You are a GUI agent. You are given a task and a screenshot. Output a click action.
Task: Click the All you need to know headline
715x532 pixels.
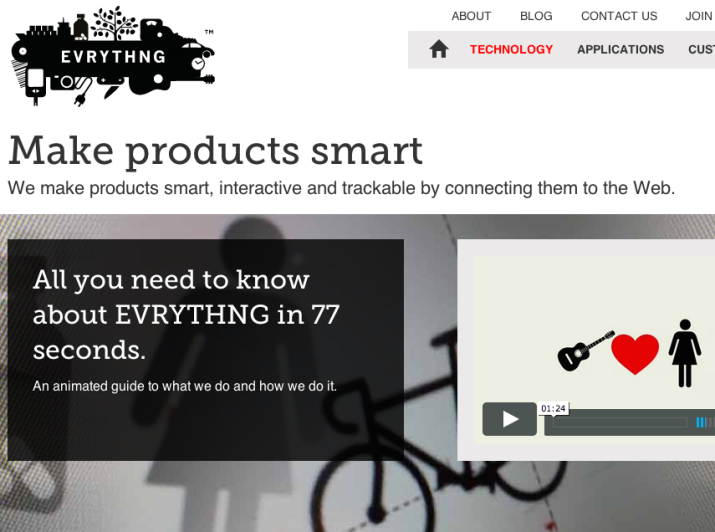tap(186, 315)
